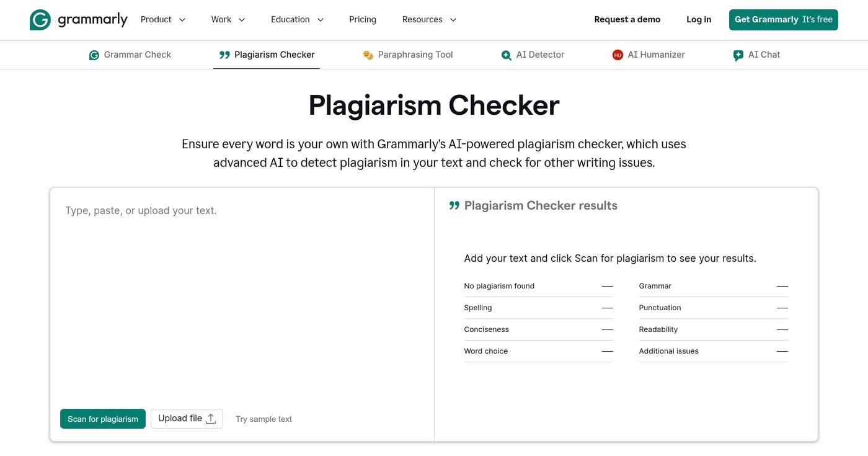Open the AI Humanizer tab

point(649,55)
